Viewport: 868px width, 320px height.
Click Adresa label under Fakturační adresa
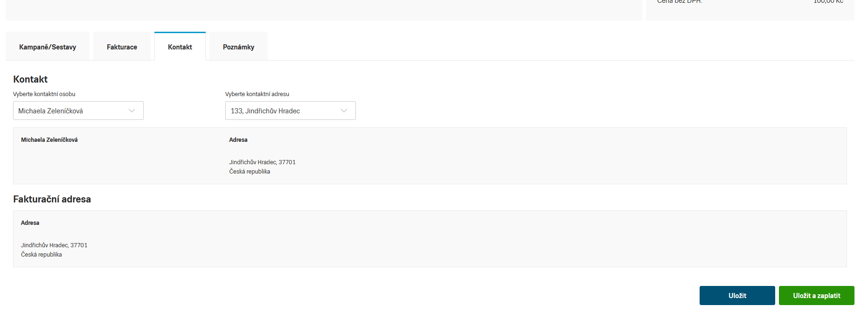click(x=30, y=223)
